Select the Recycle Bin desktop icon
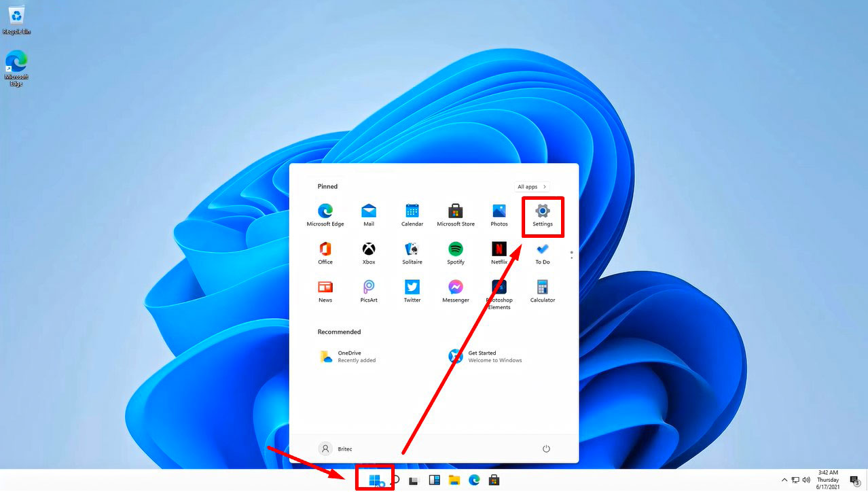Viewport: 868px width, 492px height. 16,20
